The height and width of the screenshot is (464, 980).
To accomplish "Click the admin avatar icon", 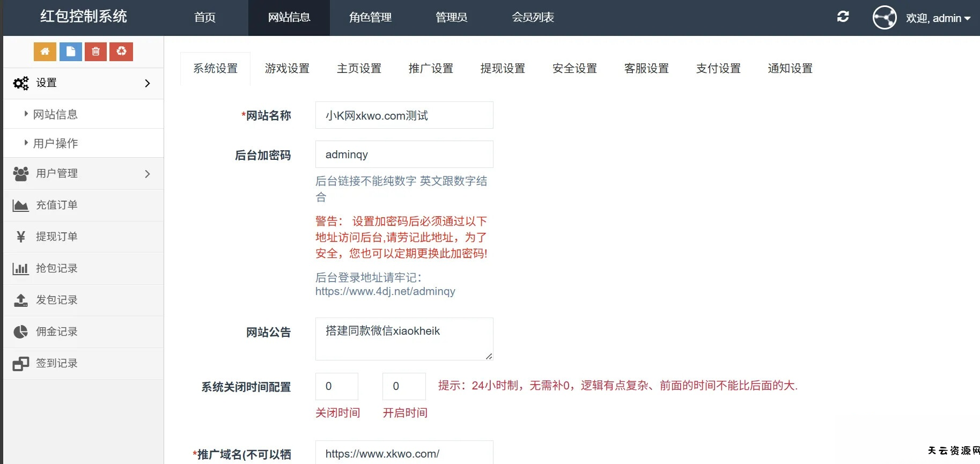I will tap(884, 18).
